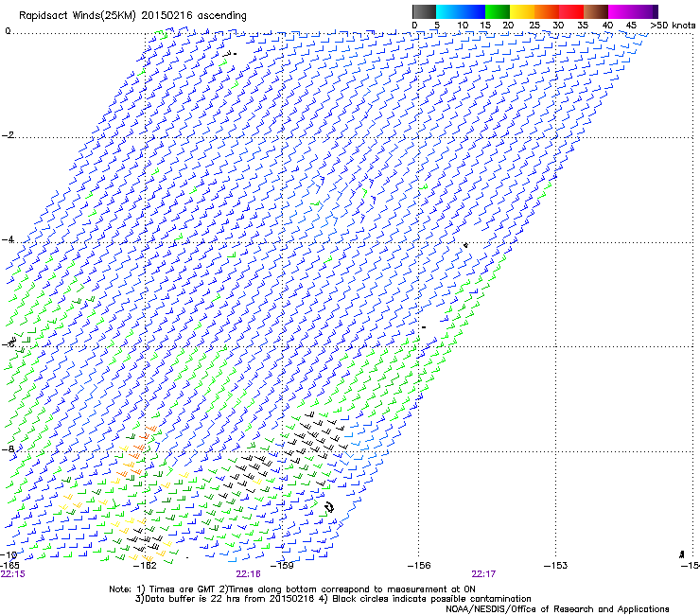Click the longitude label '-159'
This screenshot has width=700, height=615.
(282, 566)
